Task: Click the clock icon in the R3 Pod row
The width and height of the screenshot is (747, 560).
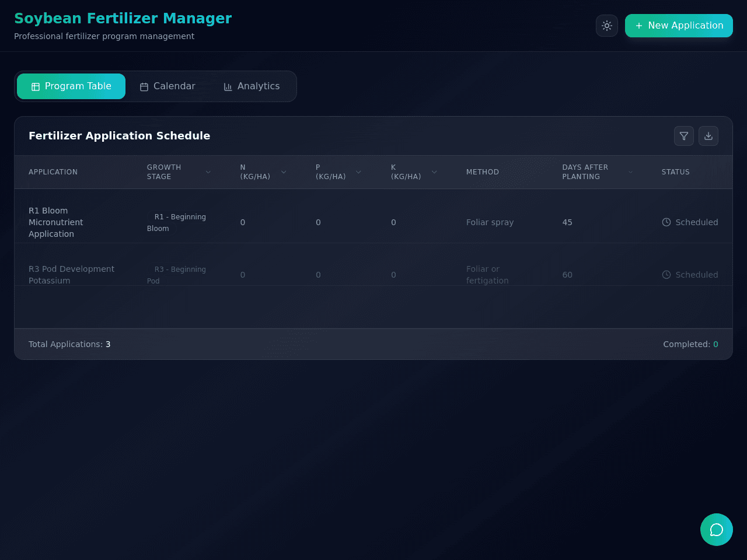Action: [666, 275]
